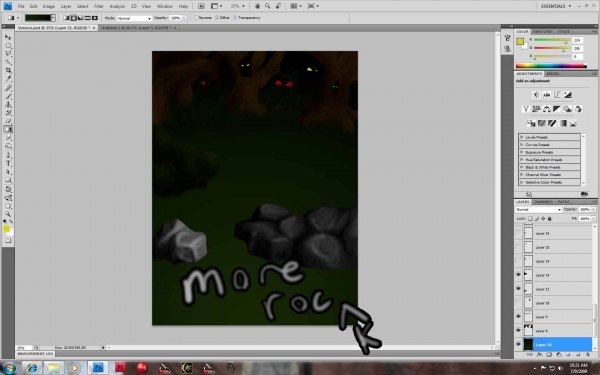Expand the Curves Presets list

pyautogui.click(x=522, y=145)
